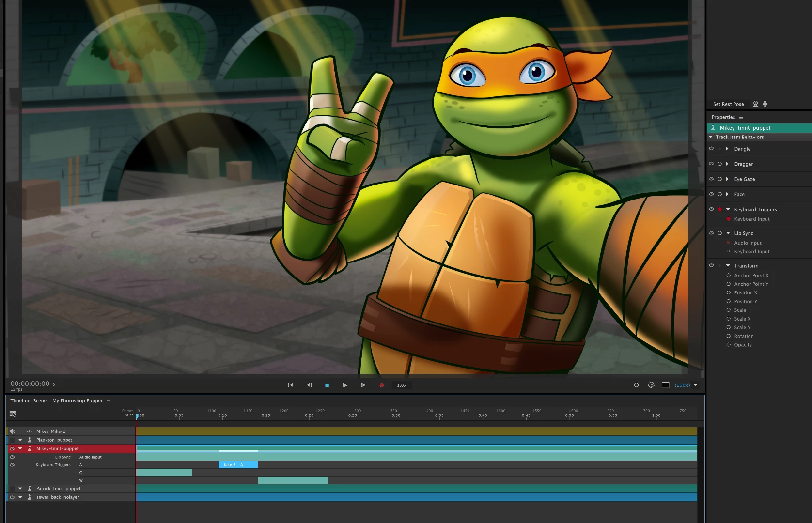The width and height of the screenshot is (812, 523).
Task: Hide the sewer back nolayer track
Action: [x=12, y=497]
